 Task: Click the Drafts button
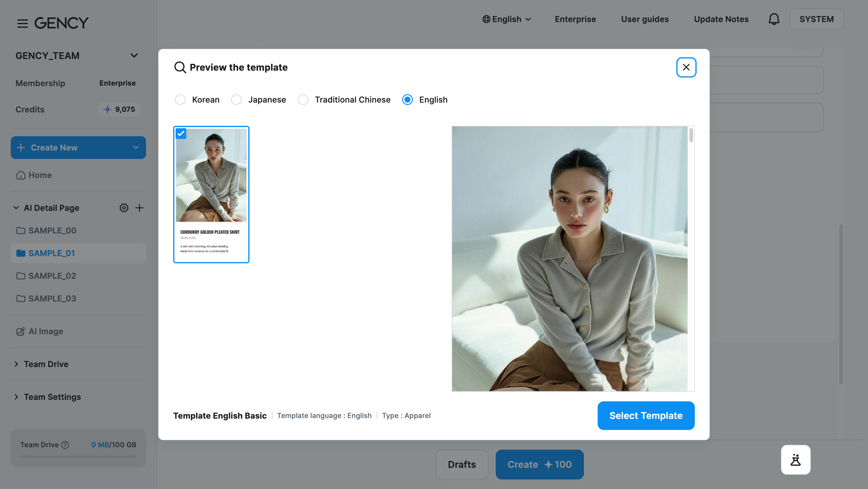click(462, 464)
